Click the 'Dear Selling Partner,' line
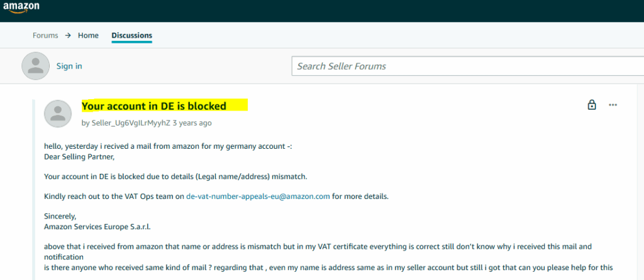 79,156
